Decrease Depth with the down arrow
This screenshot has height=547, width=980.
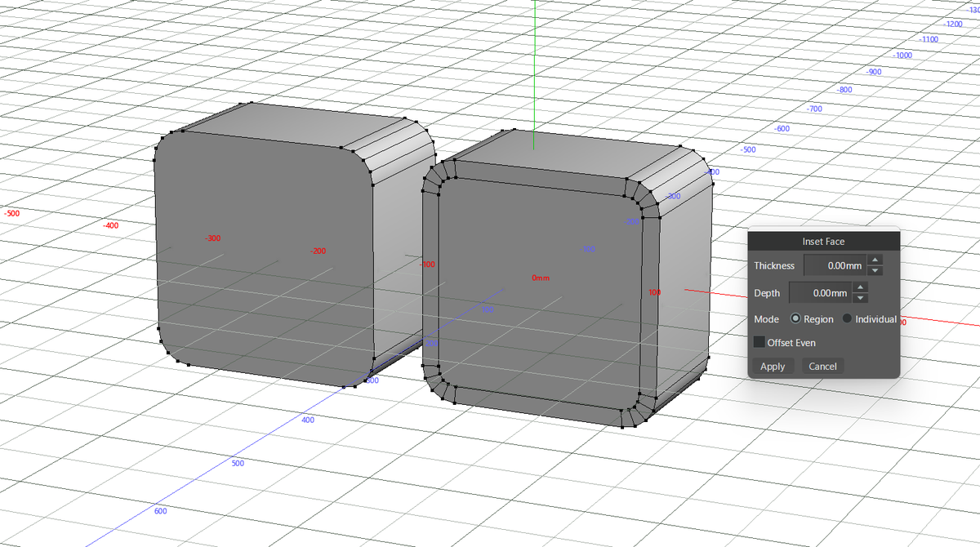[x=860, y=298]
